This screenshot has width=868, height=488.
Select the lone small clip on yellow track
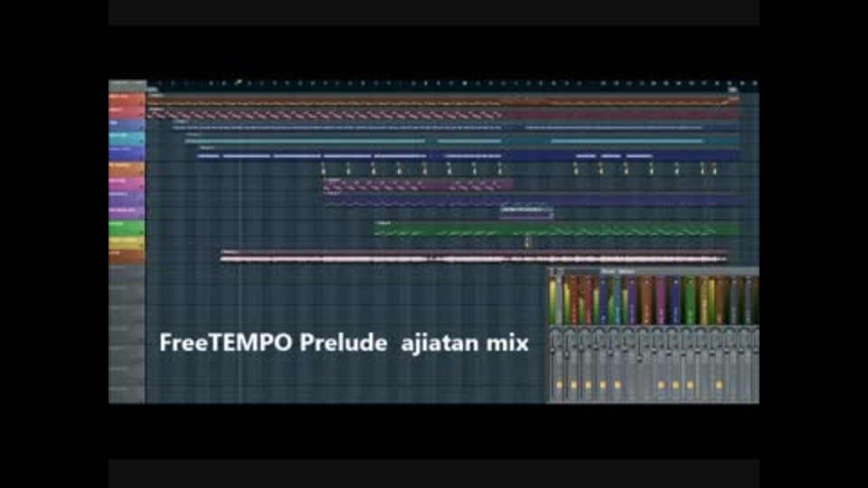click(x=527, y=242)
